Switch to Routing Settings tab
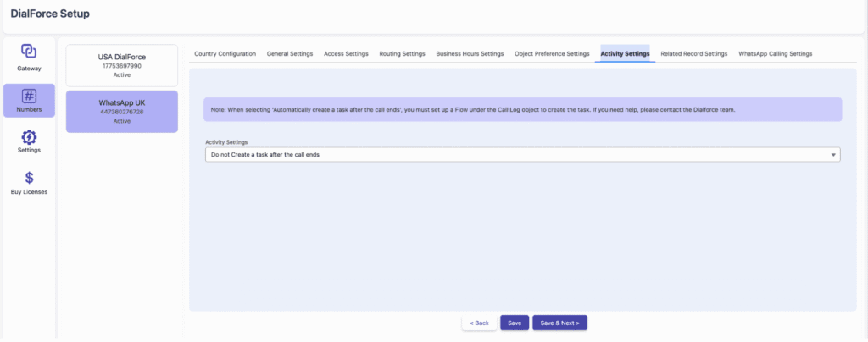 point(402,54)
